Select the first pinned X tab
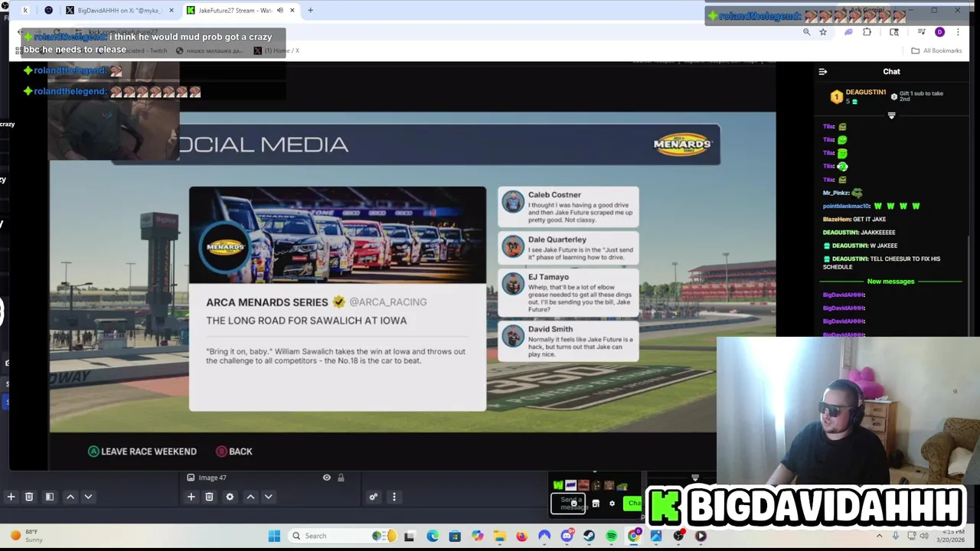The image size is (980, 551). pyautogui.click(x=26, y=11)
